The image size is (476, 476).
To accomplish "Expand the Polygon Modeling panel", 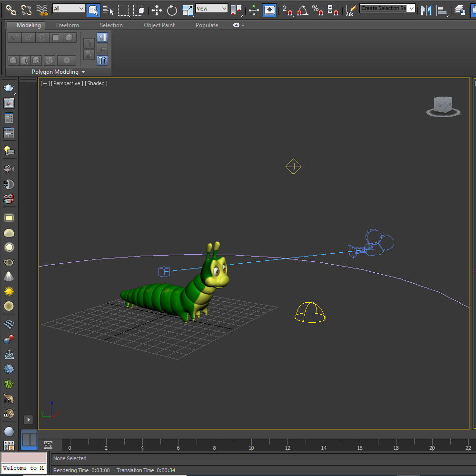I will 58,72.
